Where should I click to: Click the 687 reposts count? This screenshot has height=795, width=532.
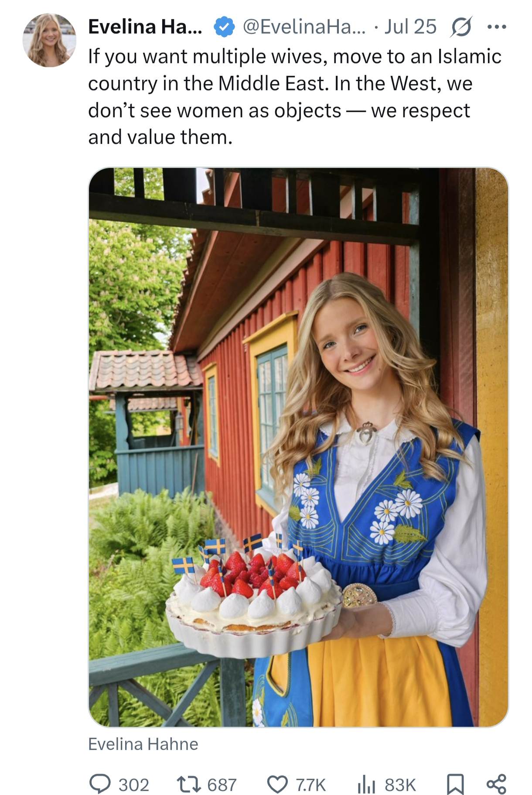tap(222, 785)
